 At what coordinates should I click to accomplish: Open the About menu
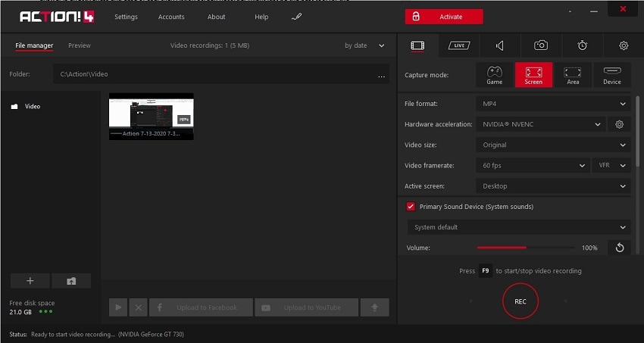(x=217, y=17)
